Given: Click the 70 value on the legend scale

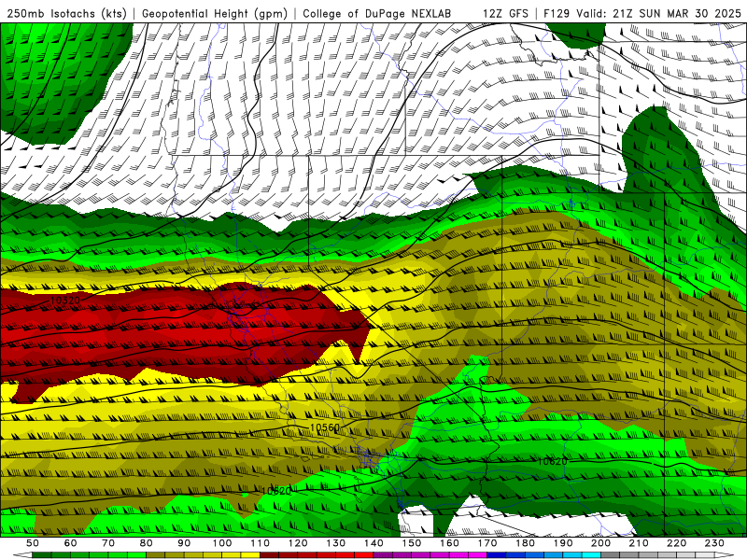Looking at the screenshot, I should coord(108,543).
